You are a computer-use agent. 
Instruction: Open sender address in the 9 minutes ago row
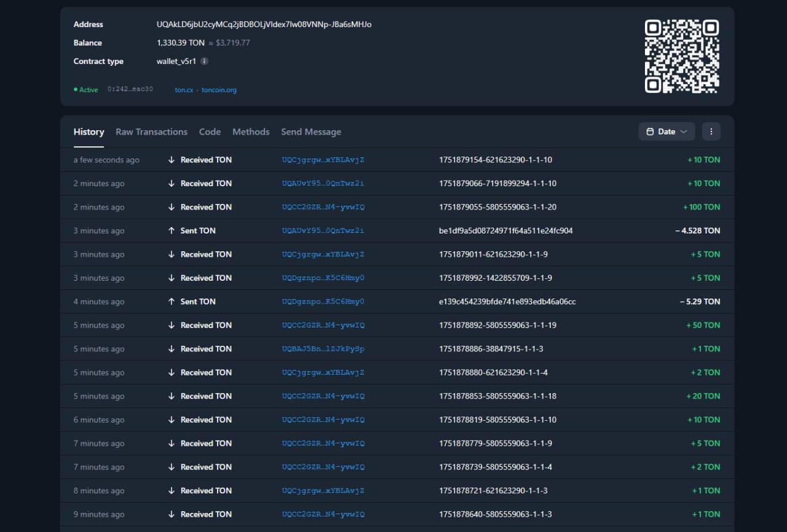click(323, 515)
